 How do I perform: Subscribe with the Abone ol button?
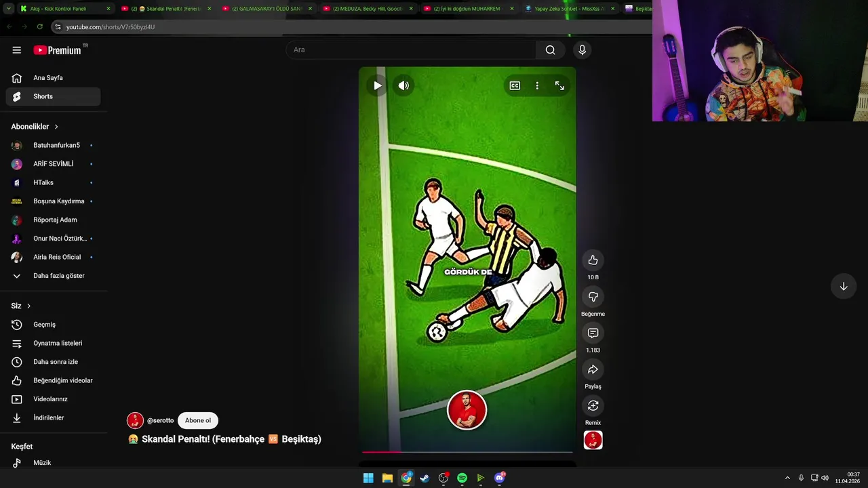[198, 420]
